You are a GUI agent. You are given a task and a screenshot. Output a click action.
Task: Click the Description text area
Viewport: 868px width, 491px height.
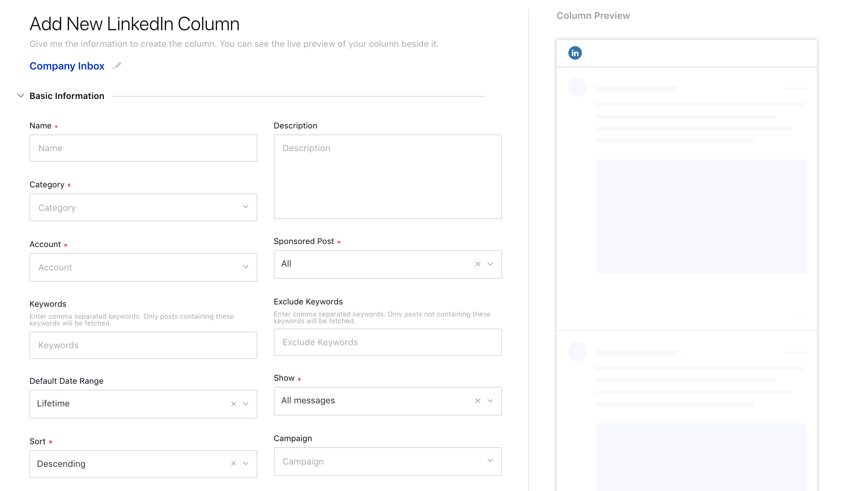pyautogui.click(x=388, y=176)
